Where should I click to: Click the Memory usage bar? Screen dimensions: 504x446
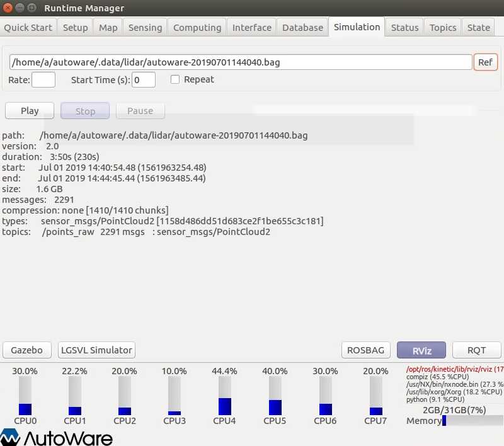click(473, 420)
